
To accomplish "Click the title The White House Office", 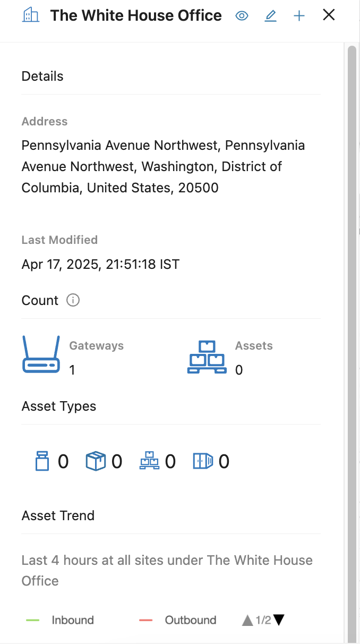I will pos(136,15).
